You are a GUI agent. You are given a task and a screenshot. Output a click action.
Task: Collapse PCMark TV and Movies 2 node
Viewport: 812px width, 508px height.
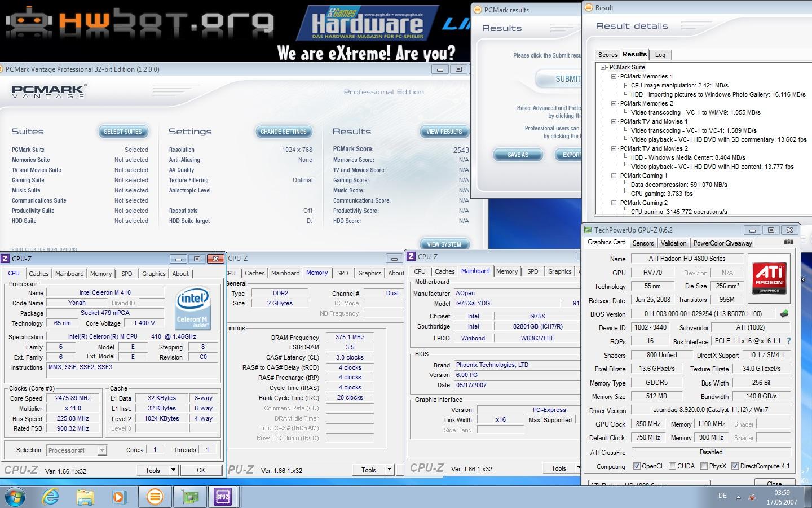(614, 148)
